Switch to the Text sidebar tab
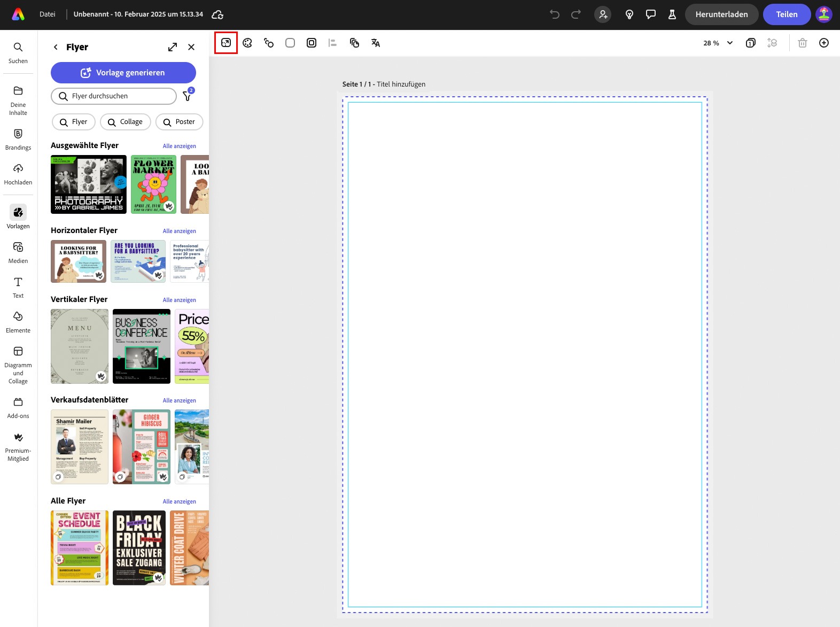 click(18, 288)
